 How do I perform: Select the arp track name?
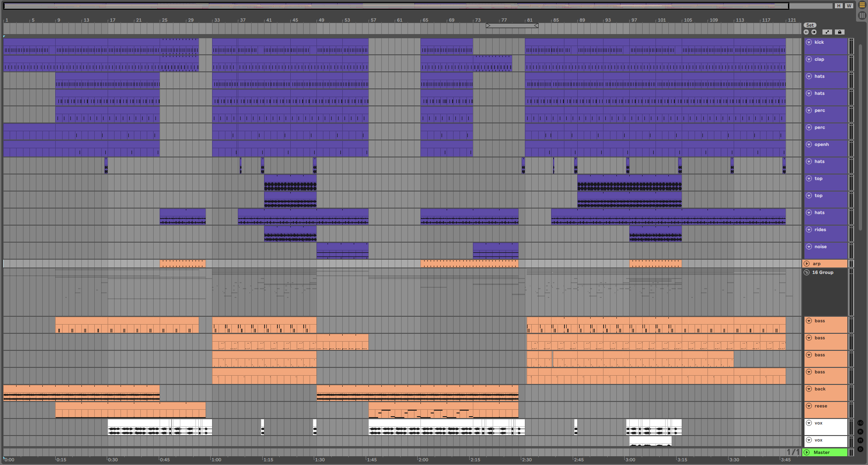(816, 264)
